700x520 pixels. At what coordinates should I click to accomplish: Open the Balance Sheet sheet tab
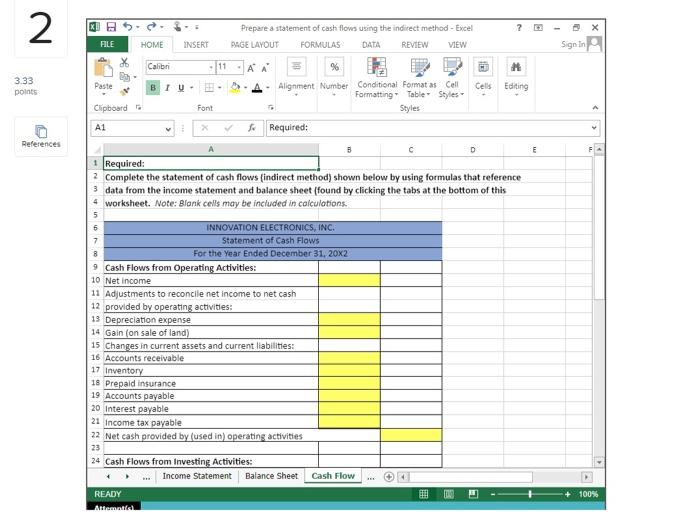click(x=271, y=476)
